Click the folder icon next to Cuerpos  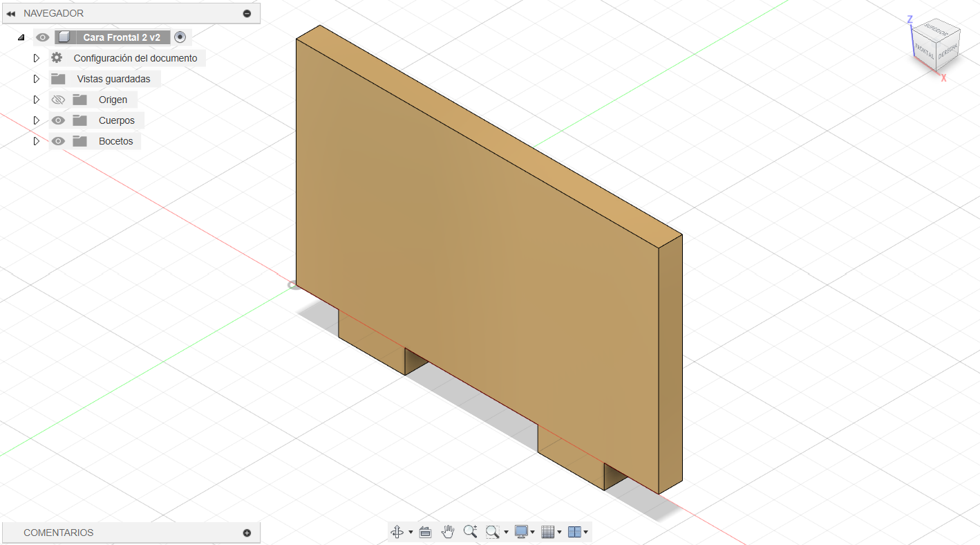[x=80, y=120]
